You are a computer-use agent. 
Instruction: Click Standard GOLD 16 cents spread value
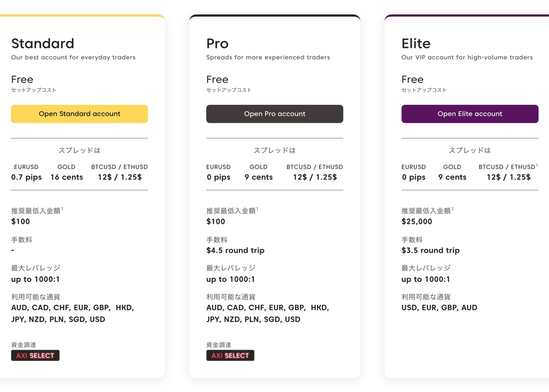[x=66, y=177]
